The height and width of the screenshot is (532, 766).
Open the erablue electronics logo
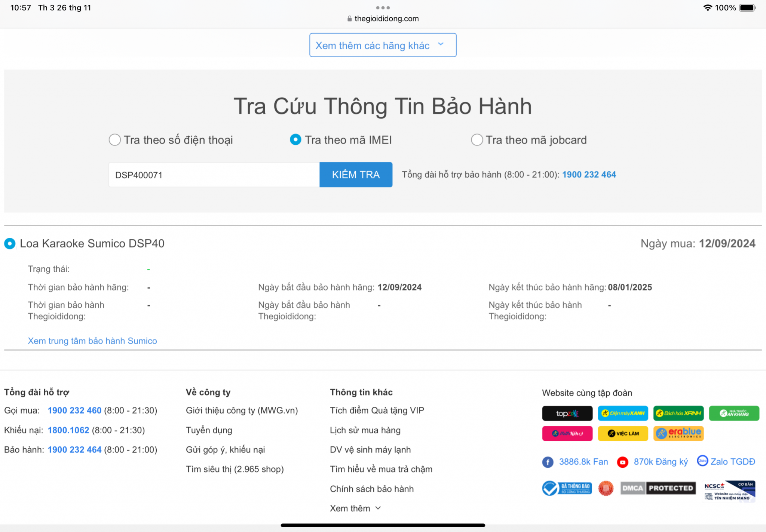[x=678, y=433]
